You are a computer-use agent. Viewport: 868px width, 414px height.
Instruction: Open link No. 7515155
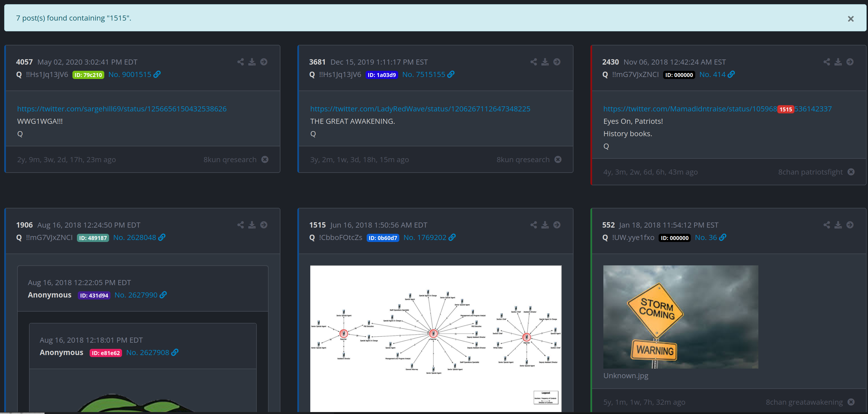428,74
